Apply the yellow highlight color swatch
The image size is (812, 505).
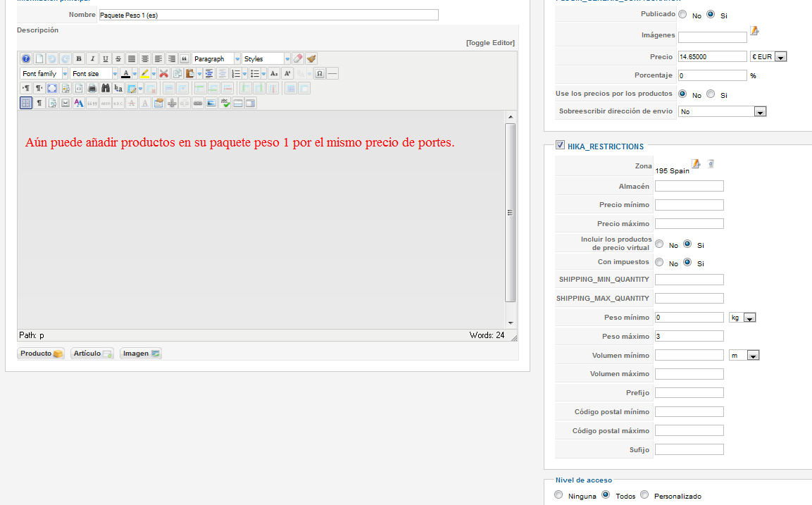pos(144,73)
